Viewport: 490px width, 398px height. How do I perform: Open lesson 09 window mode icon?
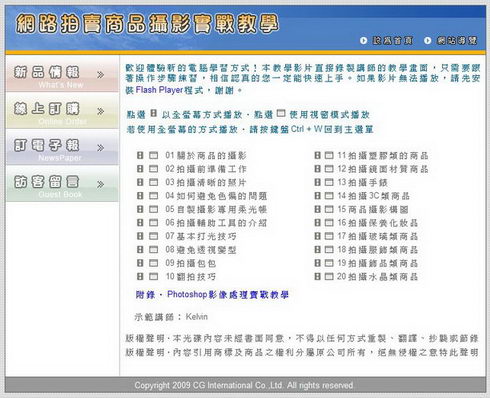(x=153, y=263)
